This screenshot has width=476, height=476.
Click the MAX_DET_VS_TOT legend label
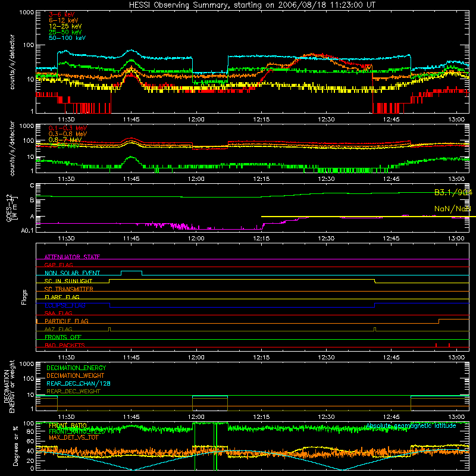(x=73, y=437)
